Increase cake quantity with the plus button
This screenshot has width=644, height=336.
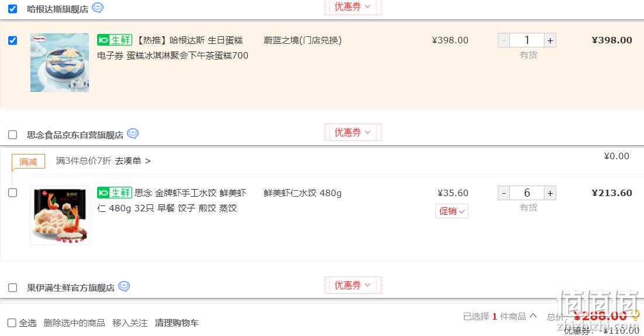point(550,40)
